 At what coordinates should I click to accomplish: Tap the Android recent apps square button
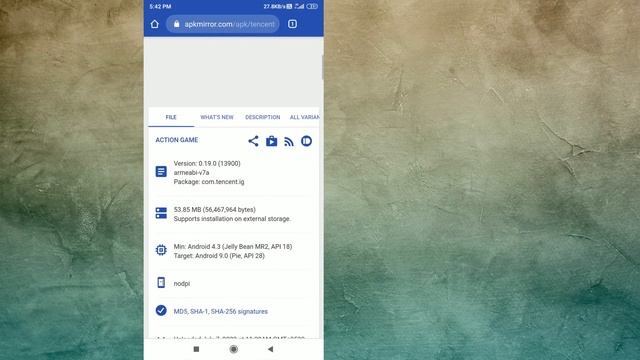[x=196, y=349]
